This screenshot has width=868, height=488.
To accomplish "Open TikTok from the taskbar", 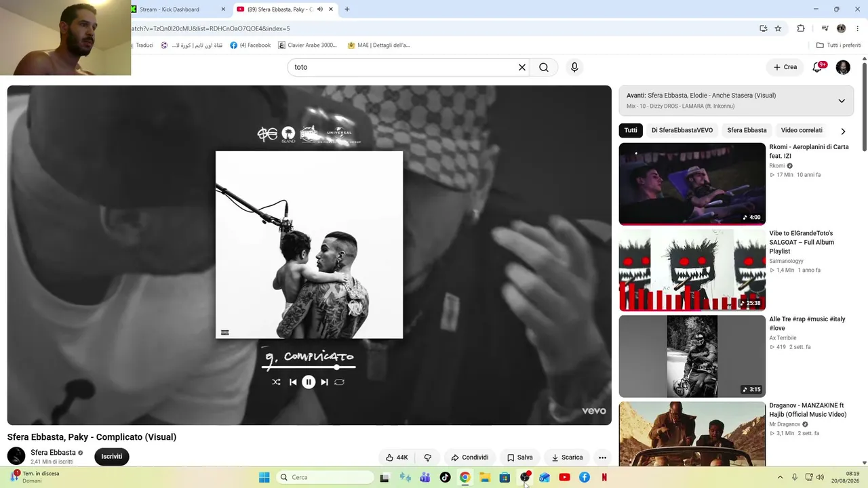I will 445,477.
